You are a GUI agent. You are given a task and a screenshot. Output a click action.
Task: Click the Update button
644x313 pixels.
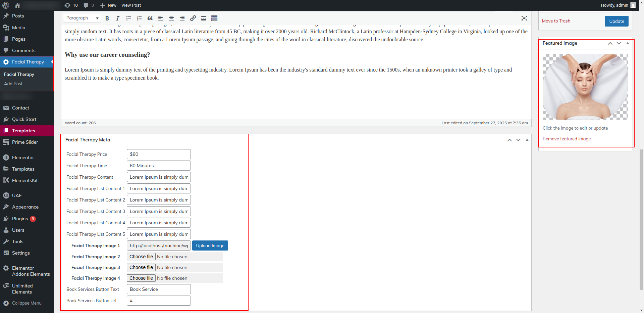pos(616,21)
